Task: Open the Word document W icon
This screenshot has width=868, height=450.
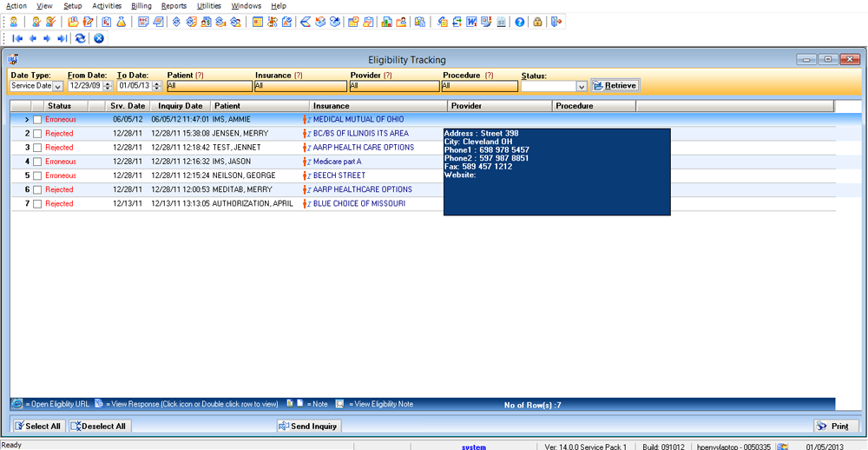Action: (x=472, y=23)
